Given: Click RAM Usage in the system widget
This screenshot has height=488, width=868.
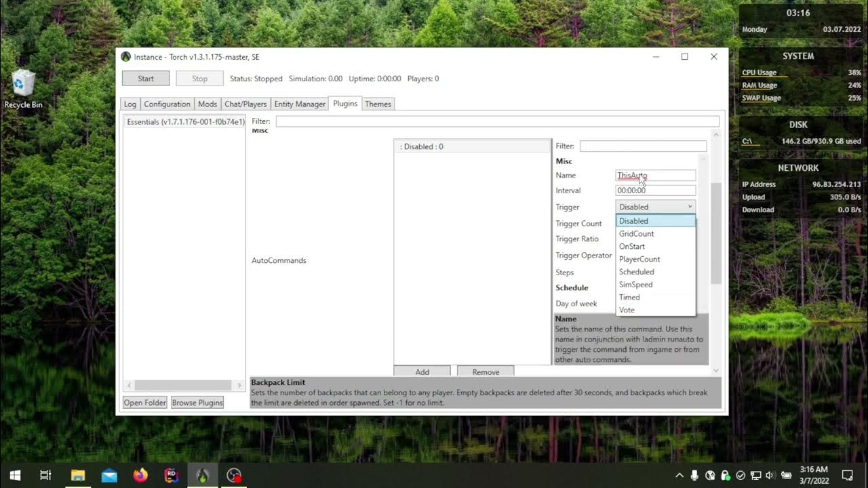Looking at the screenshot, I should pyautogui.click(x=759, y=85).
